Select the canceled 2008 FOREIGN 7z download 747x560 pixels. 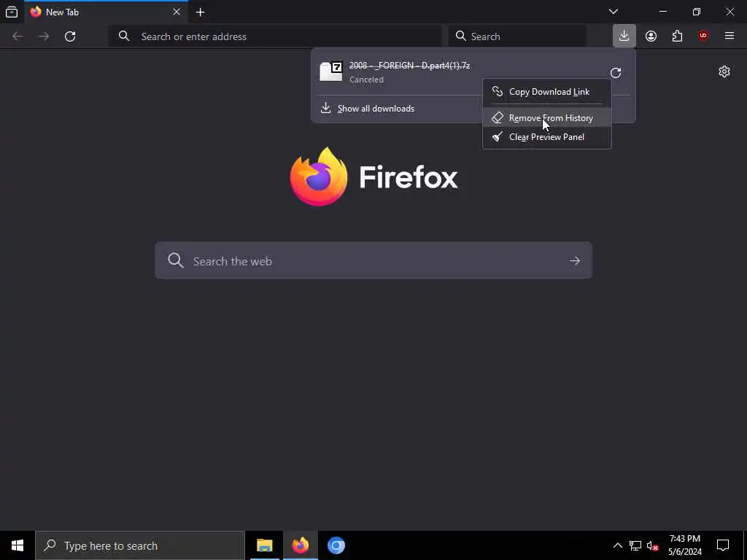[410, 72]
